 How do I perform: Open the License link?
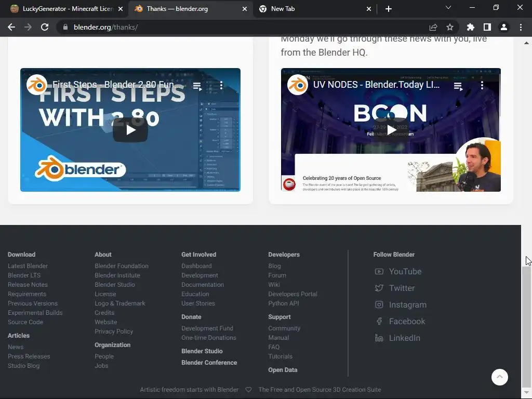(x=105, y=294)
